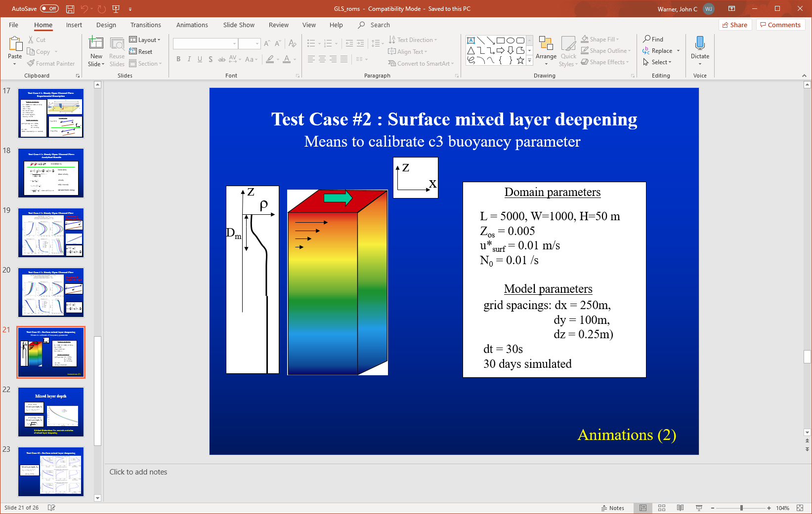Click the Share button

click(x=734, y=25)
